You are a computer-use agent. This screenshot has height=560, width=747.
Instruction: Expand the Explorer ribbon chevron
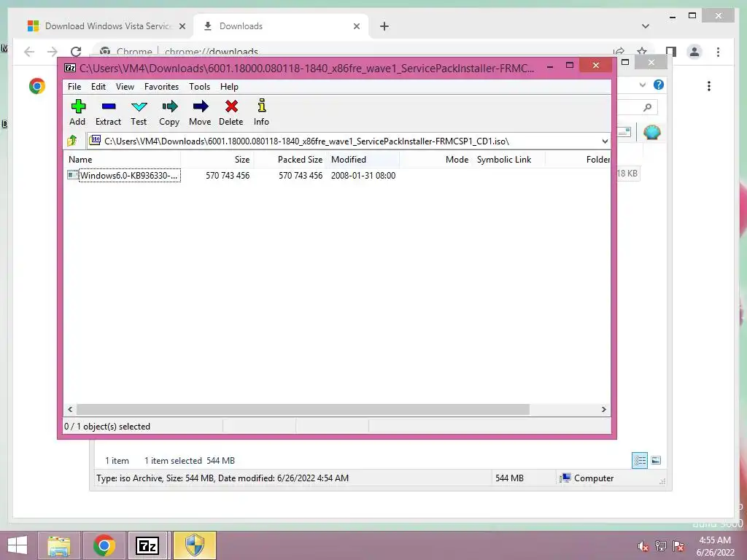coord(643,85)
